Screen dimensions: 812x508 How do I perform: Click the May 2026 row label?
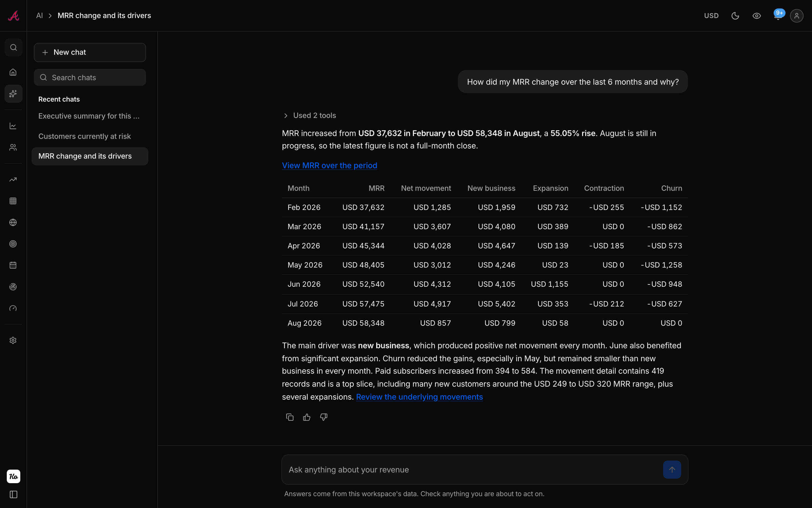[305, 265]
